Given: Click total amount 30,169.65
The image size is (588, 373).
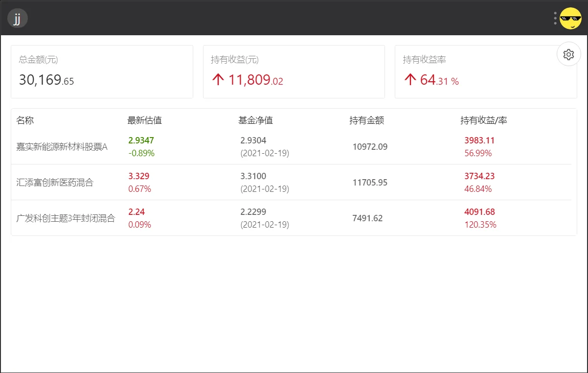Looking at the screenshot, I should 46,80.
